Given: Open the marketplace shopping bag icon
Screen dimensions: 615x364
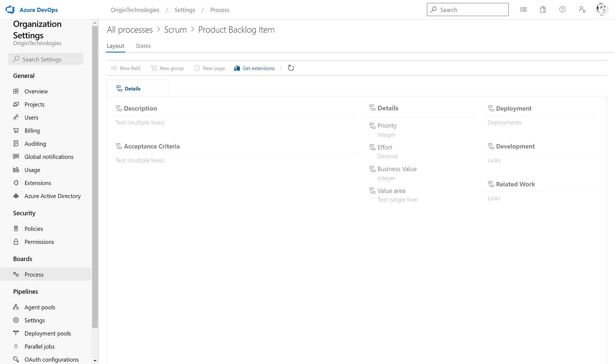Looking at the screenshot, I should point(543,10).
